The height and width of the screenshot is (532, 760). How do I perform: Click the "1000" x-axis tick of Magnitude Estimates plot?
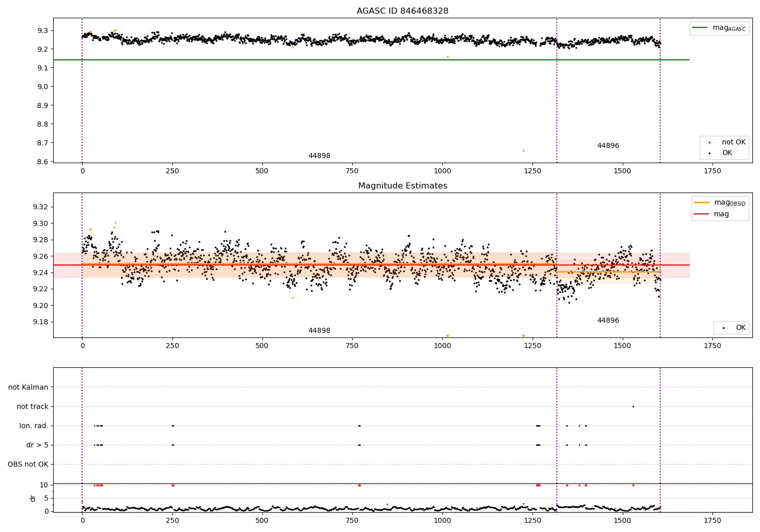point(442,346)
